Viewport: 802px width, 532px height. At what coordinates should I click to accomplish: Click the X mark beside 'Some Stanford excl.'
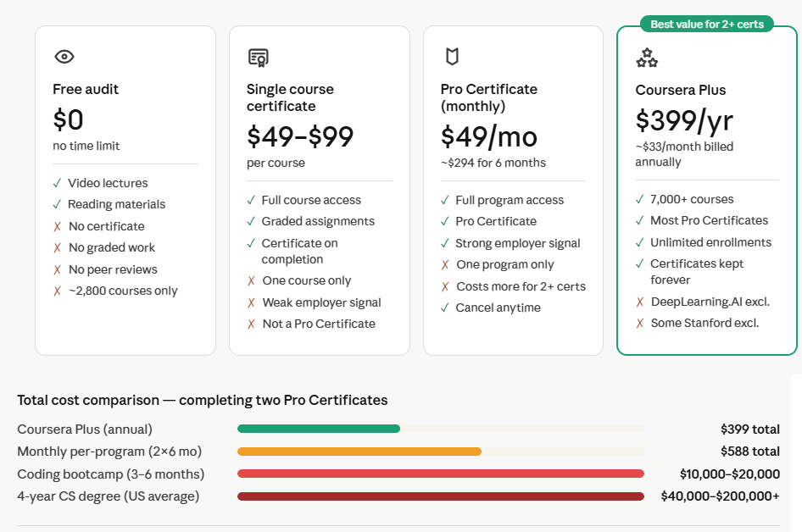coord(640,323)
